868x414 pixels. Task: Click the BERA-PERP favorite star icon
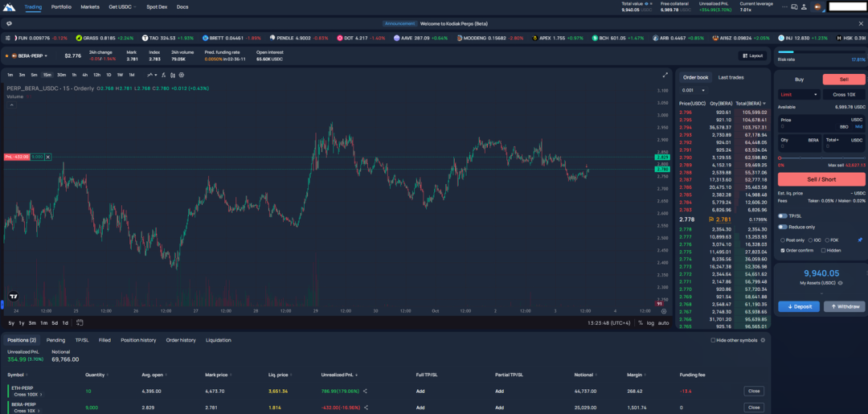[x=6, y=56]
